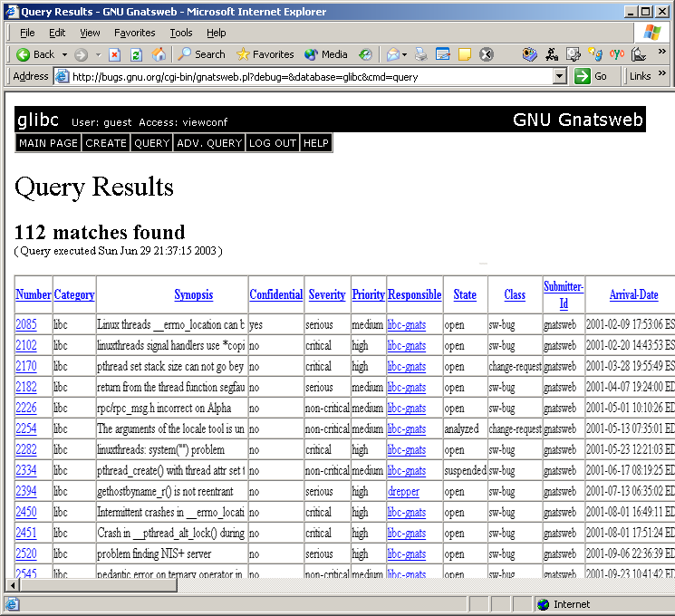Open the Search pane
675x616 pixels.
point(201,54)
